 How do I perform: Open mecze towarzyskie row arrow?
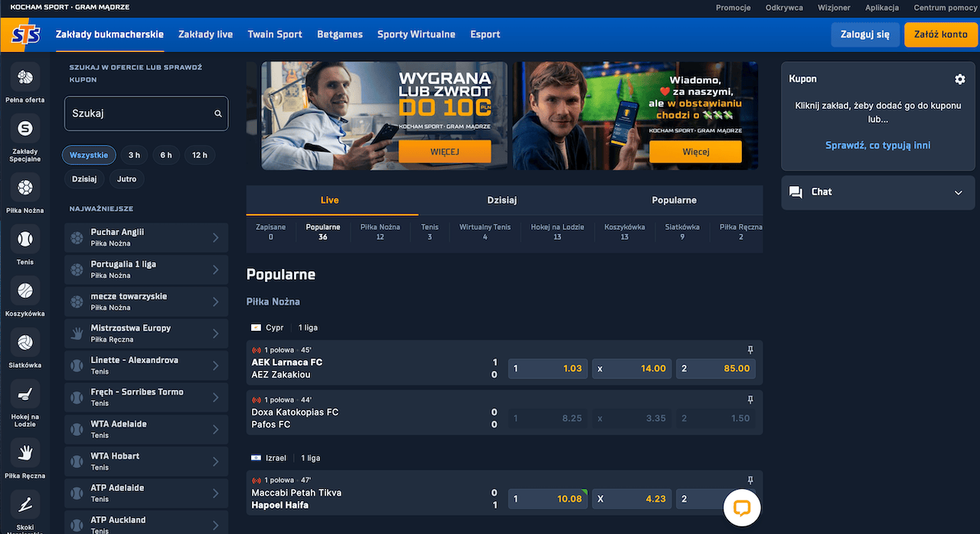[216, 302]
